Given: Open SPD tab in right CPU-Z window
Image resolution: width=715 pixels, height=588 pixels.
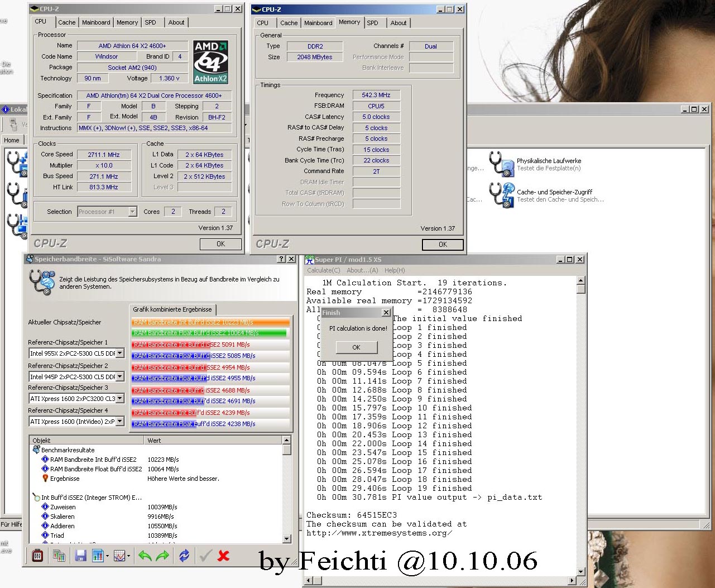Looking at the screenshot, I should 373,23.
